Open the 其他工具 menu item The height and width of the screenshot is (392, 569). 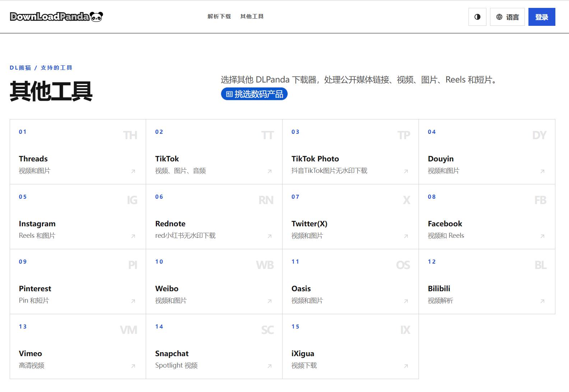click(x=252, y=16)
